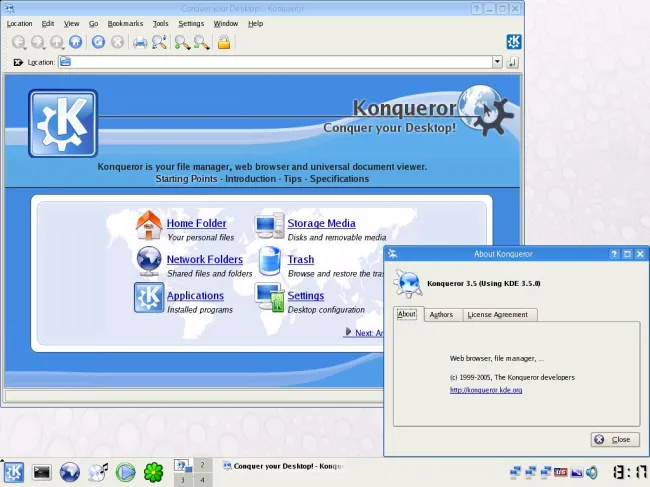Click the Home Folder house icon
Viewport: 650px width, 487px height.
click(149, 225)
